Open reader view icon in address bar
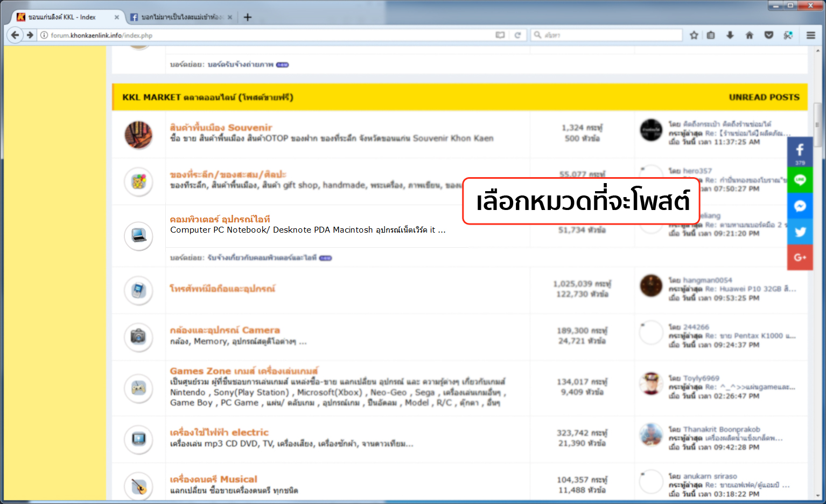 pyautogui.click(x=500, y=35)
